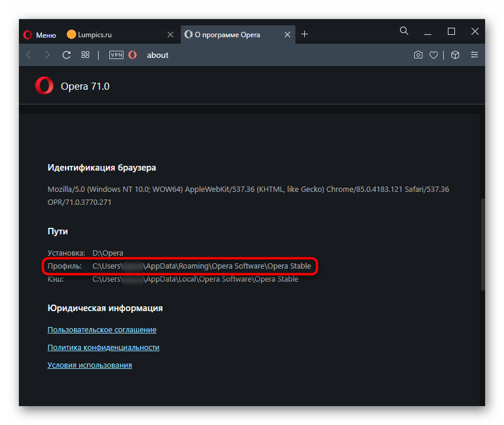Open the Политика конфиденциальности link
This screenshot has width=504, height=425.
pos(103,347)
